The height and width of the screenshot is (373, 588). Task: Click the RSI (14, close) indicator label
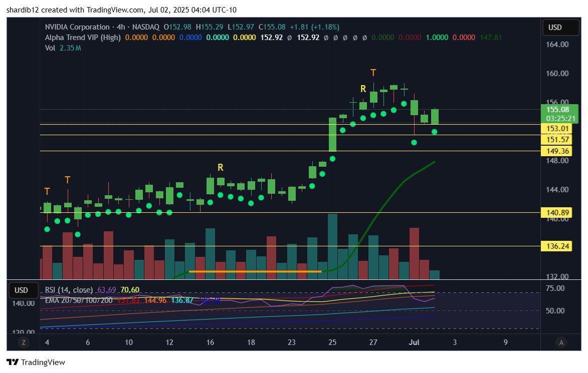pyautogui.click(x=69, y=290)
